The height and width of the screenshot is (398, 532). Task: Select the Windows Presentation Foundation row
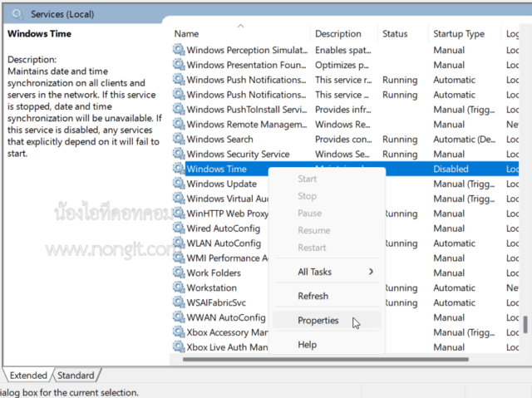[346, 65]
